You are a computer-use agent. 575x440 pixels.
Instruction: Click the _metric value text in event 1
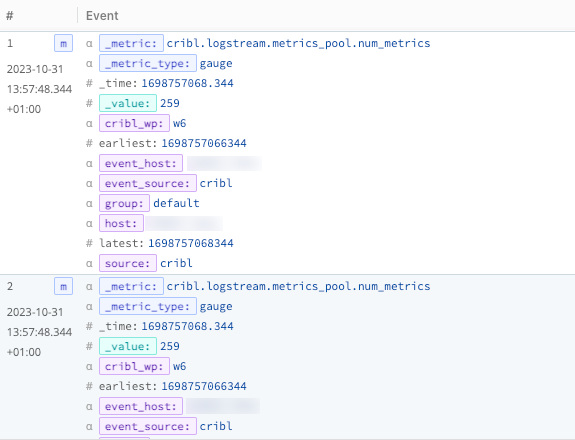pyautogui.click(x=298, y=43)
